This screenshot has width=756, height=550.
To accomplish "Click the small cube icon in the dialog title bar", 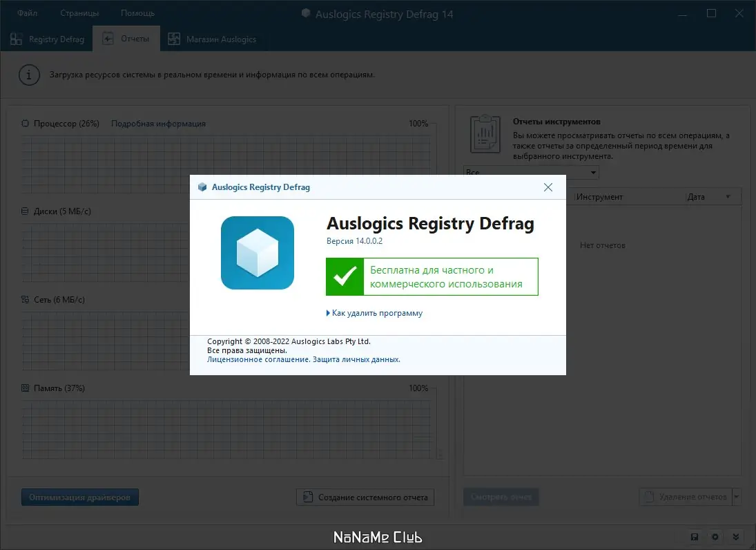I will click(202, 187).
